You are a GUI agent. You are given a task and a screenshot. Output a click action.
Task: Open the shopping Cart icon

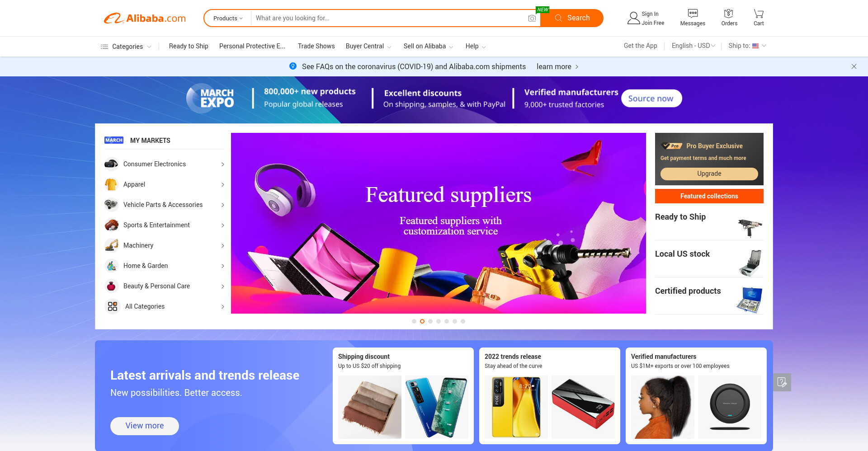click(x=759, y=13)
